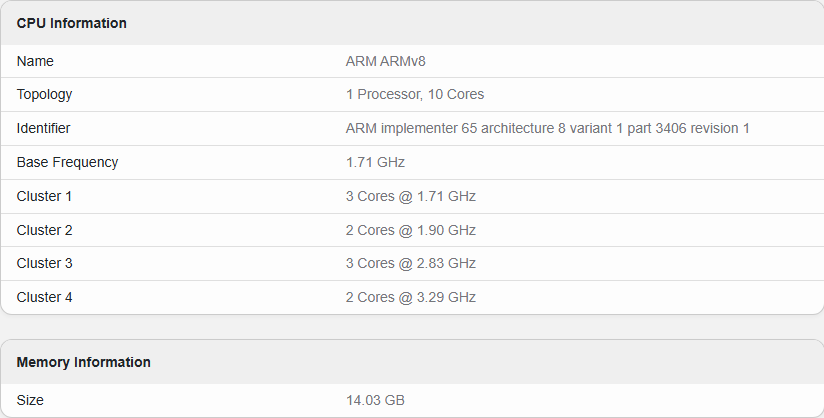The width and height of the screenshot is (824, 418).
Task: Click the CPU Information header
Action: 71,23
